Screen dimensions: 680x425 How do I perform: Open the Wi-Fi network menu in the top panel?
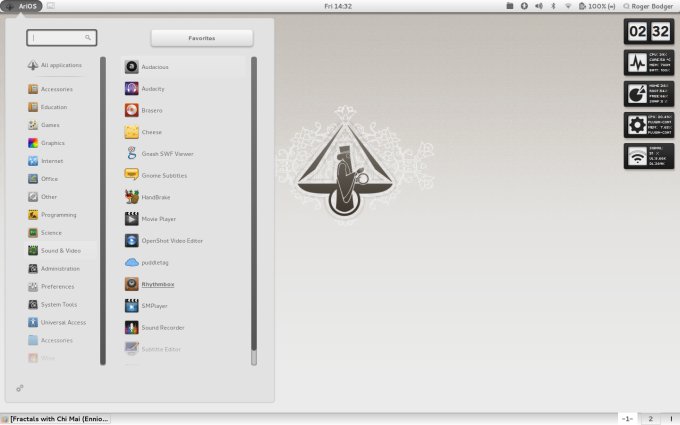[568, 6]
